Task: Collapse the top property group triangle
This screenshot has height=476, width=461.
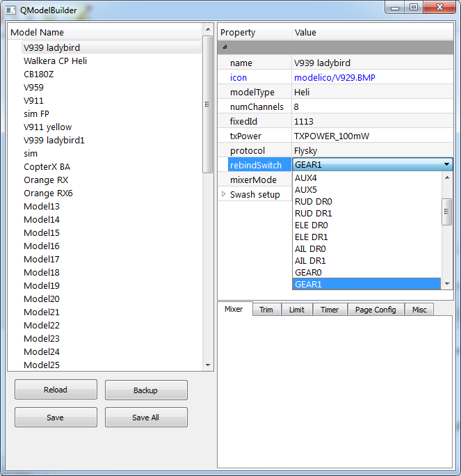Action: tap(225, 47)
